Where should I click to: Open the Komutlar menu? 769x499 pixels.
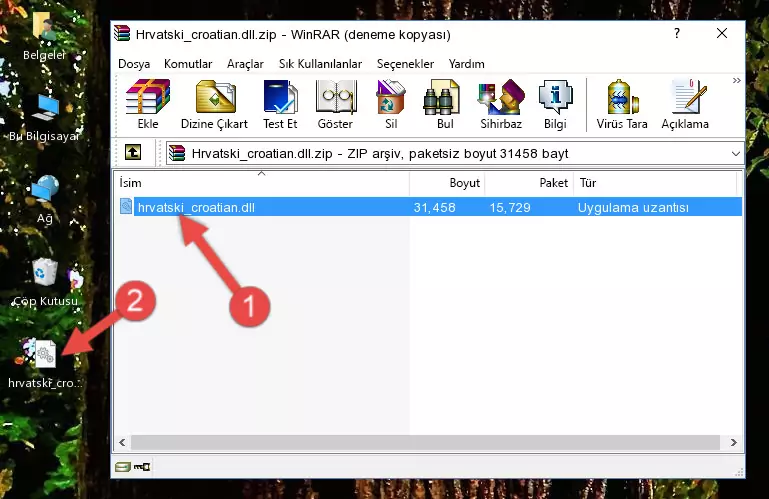[x=188, y=64]
